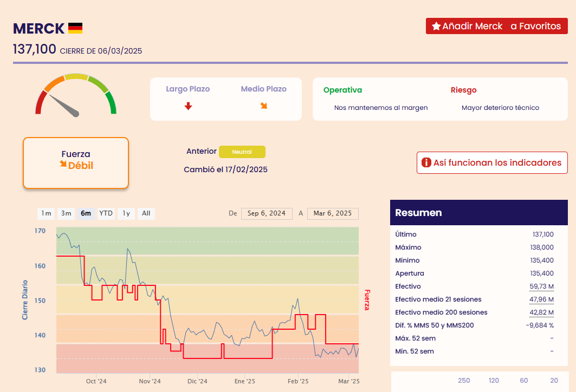Add Merck to Favoritos
Screen dimensions: 576x392
point(497,26)
